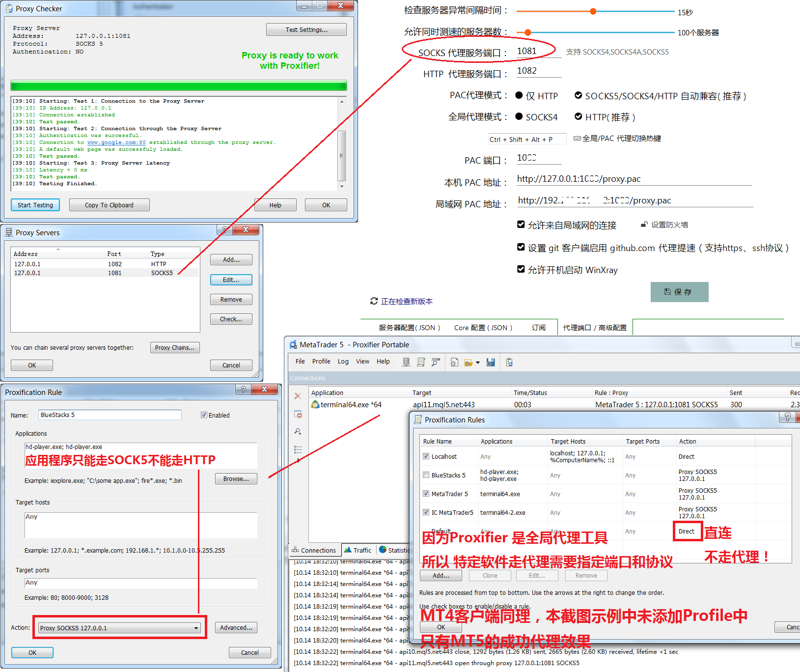Click the Name field containing BlueStacks 5
Screen dimensions: 800x672
tap(110, 415)
